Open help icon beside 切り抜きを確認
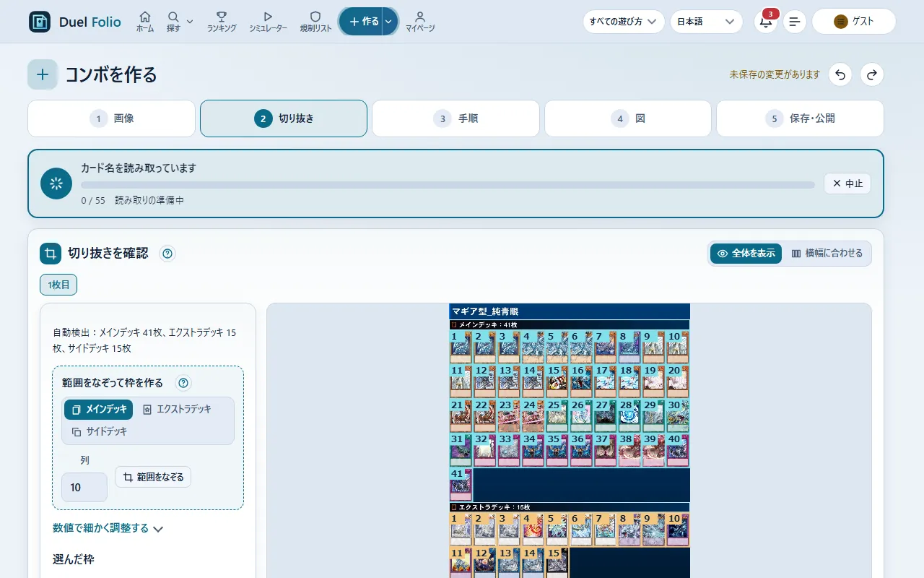Image resolution: width=924 pixels, height=578 pixels. click(x=167, y=254)
